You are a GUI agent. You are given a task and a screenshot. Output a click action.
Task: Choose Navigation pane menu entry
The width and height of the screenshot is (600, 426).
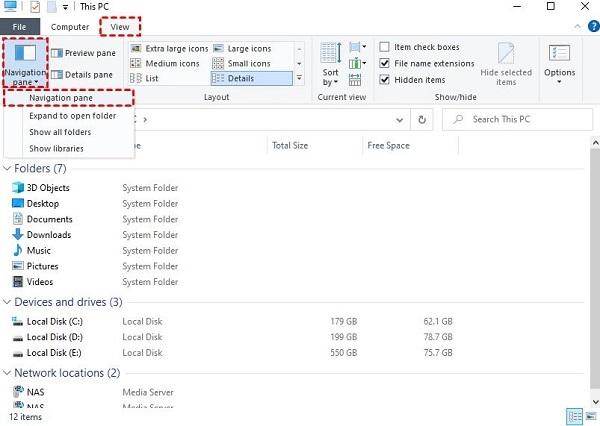69,98
